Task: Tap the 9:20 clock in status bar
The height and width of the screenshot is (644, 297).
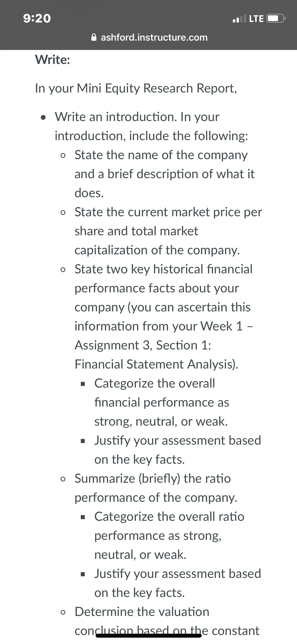Action: tap(37, 19)
